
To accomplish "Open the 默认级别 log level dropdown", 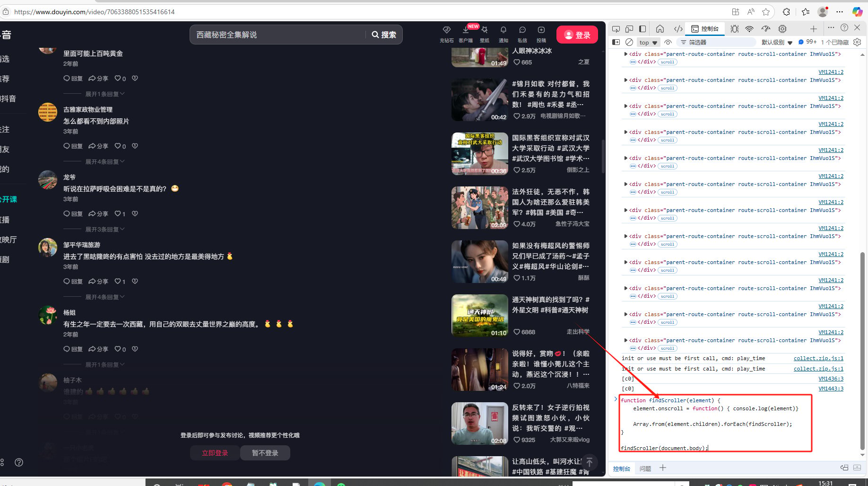I will pos(777,42).
